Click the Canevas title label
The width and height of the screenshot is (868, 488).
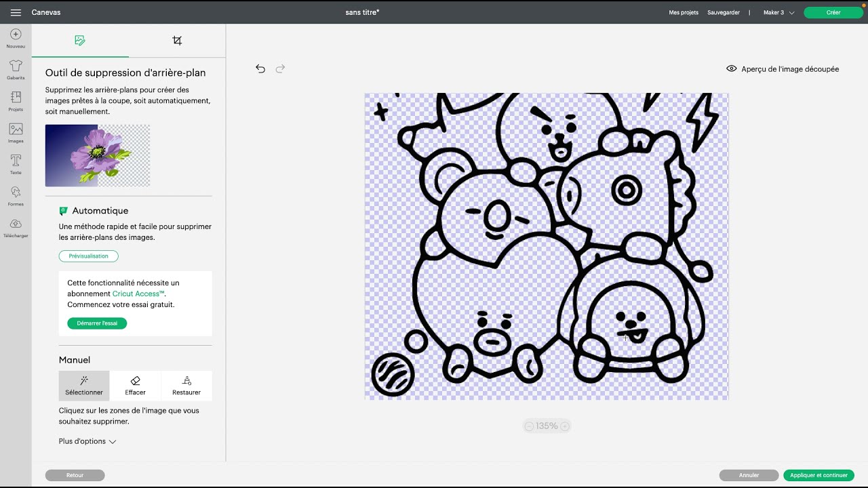[46, 12]
